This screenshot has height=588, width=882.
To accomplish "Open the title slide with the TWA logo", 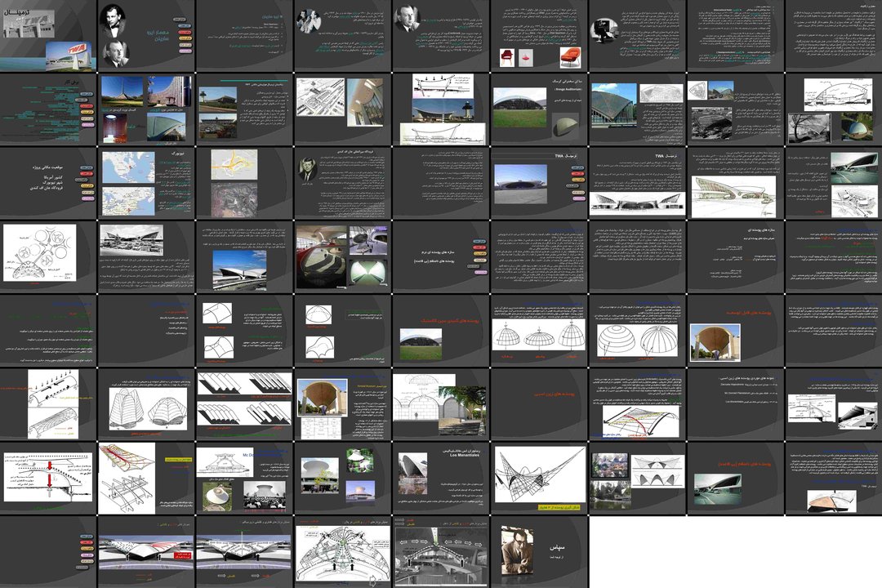I will click(x=48, y=35).
